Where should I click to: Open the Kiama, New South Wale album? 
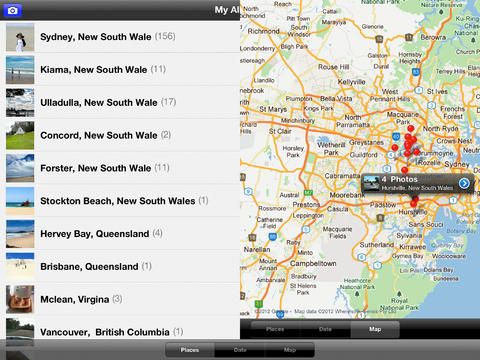pyautogui.click(x=120, y=70)
